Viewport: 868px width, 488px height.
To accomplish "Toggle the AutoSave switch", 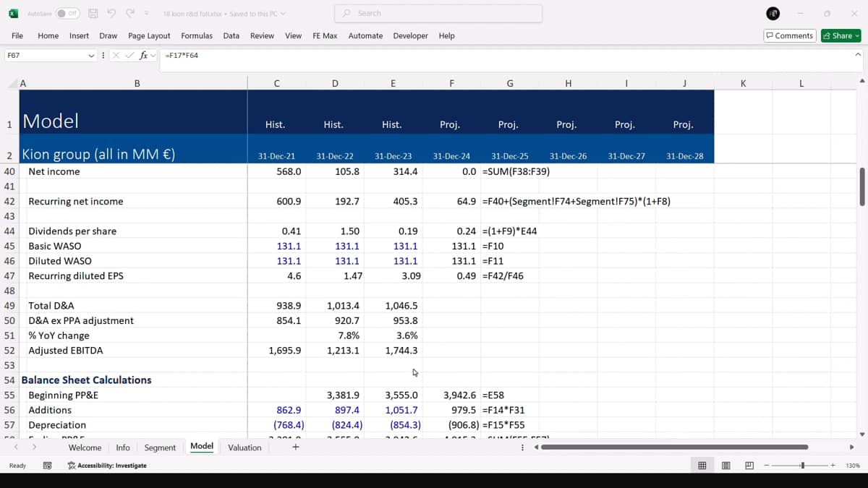I will pyautogui.click(x=67, y=13).
